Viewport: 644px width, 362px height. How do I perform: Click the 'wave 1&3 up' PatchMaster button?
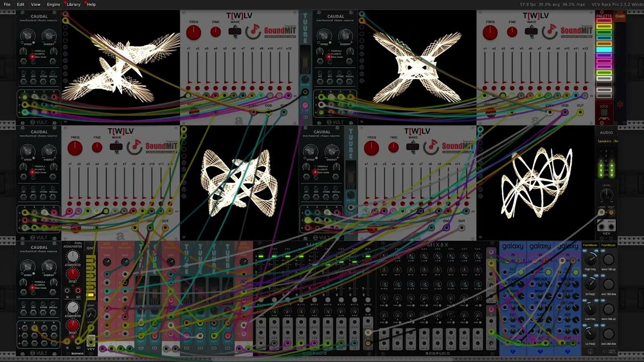[609, 259]
